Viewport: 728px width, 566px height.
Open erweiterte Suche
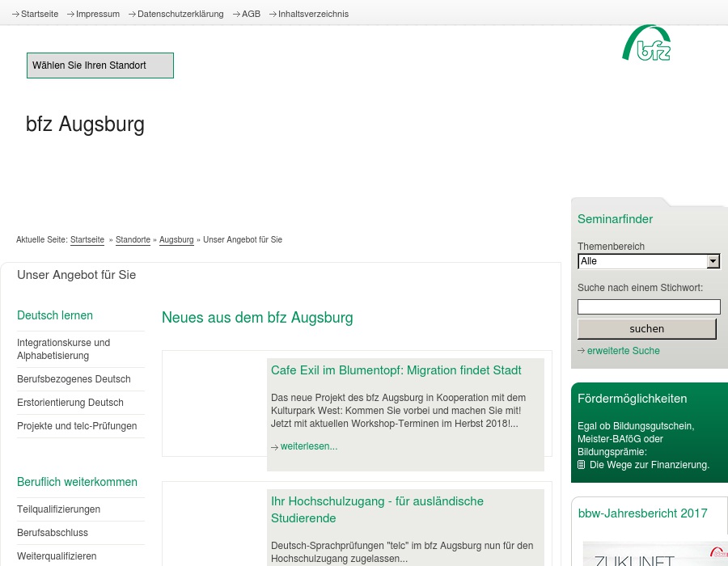623,351
